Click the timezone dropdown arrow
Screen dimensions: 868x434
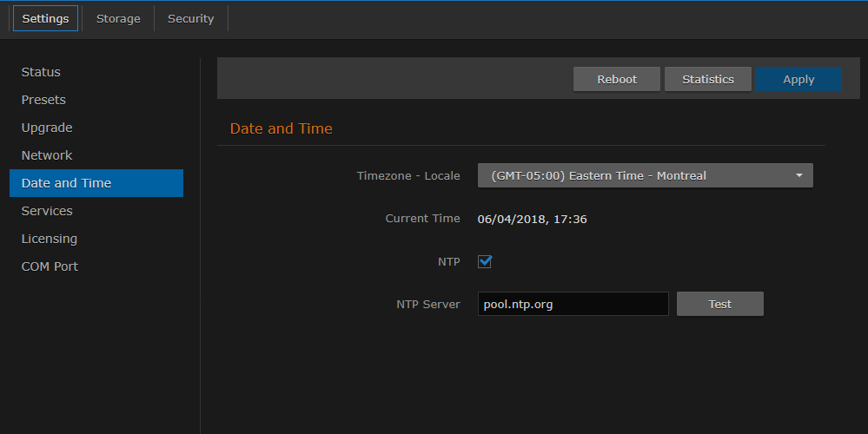point(798,175)
